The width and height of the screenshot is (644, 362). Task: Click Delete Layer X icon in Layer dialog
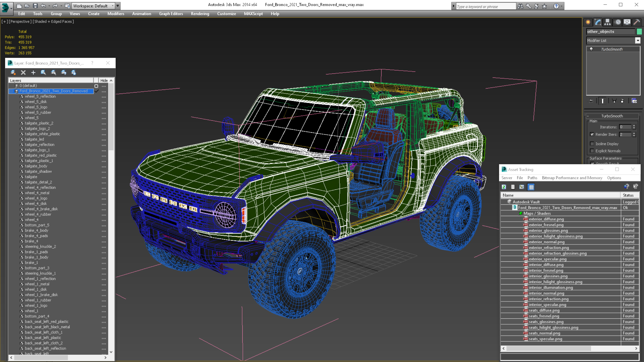pyautogui.click(x=23, y=72)
